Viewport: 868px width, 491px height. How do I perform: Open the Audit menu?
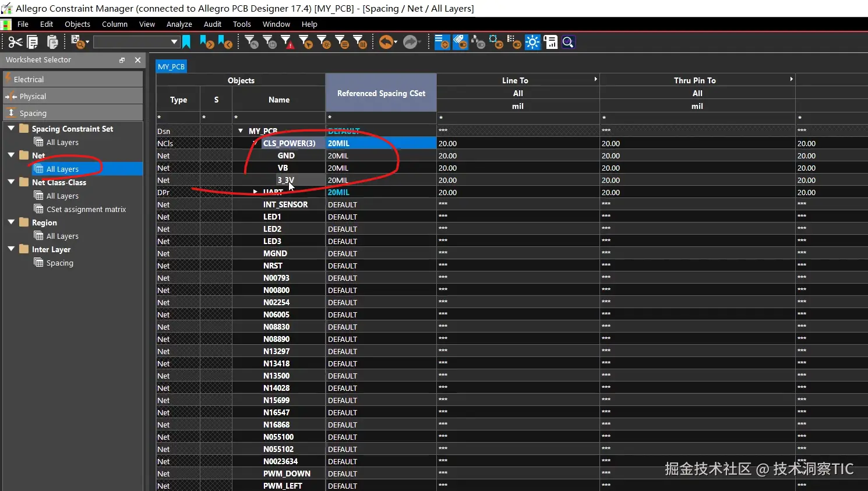click(213, 24)
